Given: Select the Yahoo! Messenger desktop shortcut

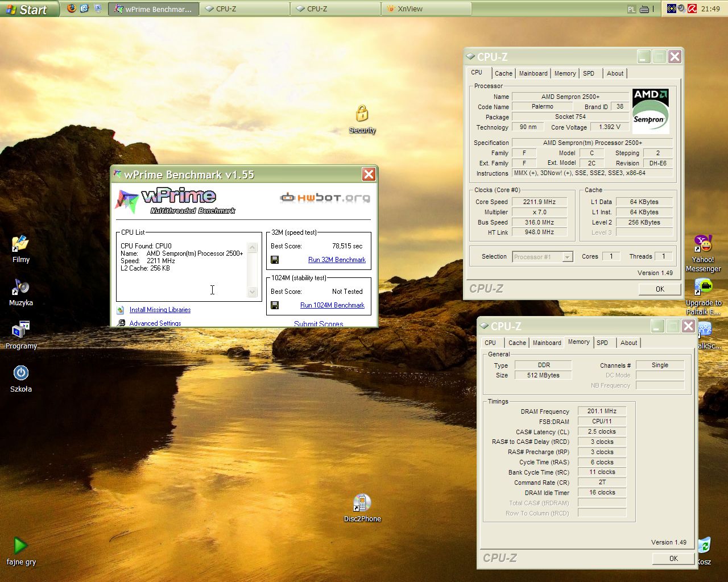Looking at the screenshot, I should click(x=704, y=253).
